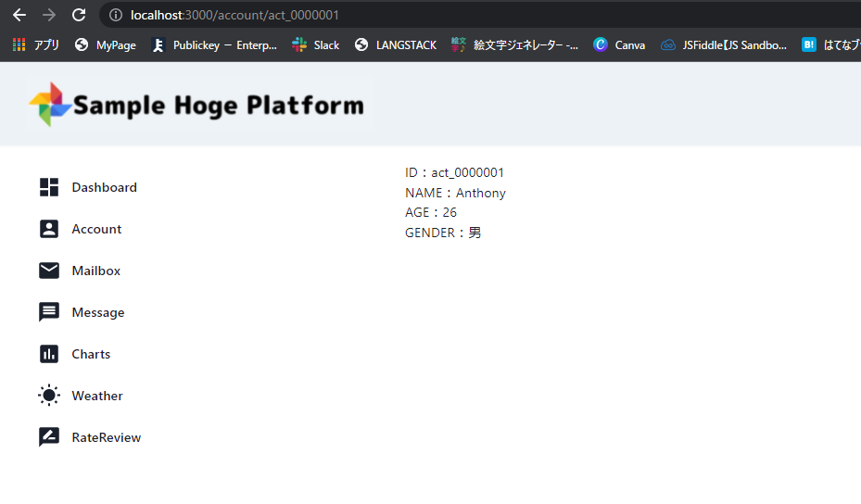Click the site info icon in address bar

tap(116, 15)
